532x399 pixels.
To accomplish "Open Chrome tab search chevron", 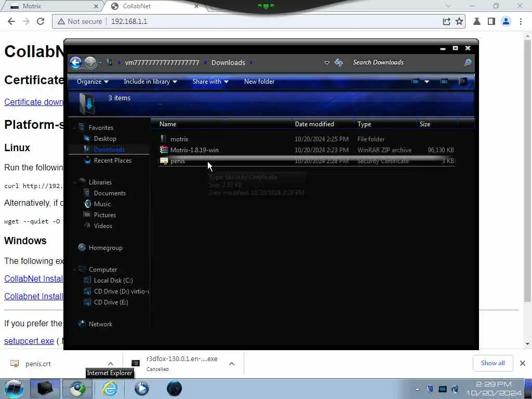I will 448,6.
